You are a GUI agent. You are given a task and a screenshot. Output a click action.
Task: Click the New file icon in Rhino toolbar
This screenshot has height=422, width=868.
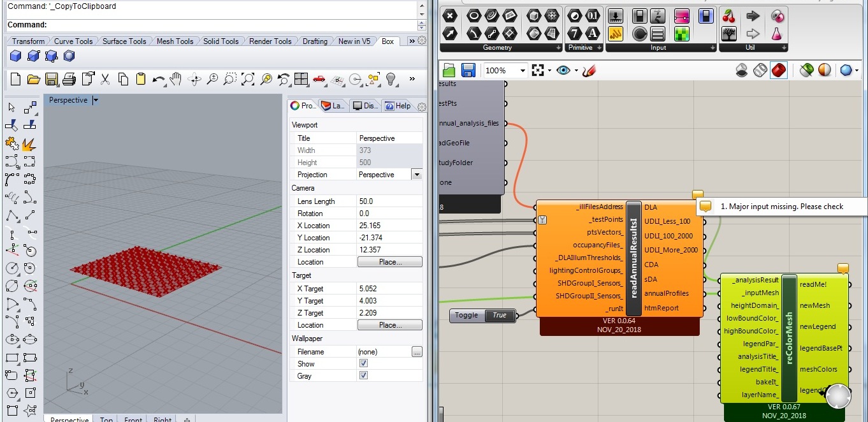15,80
